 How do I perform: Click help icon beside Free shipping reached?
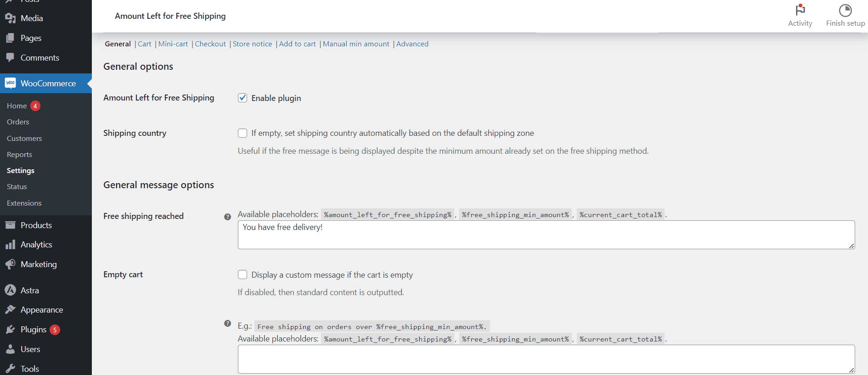click(227, 217)
